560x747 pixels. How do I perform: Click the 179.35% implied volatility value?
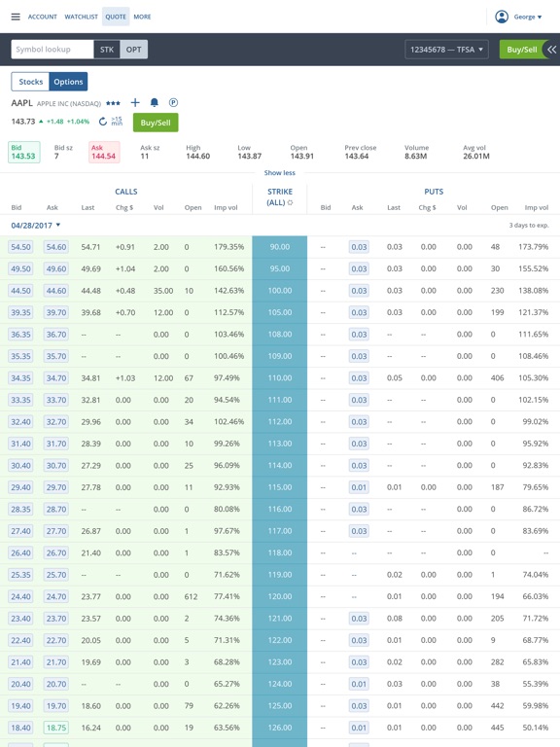pyautogui.click(x=229, y=247)
